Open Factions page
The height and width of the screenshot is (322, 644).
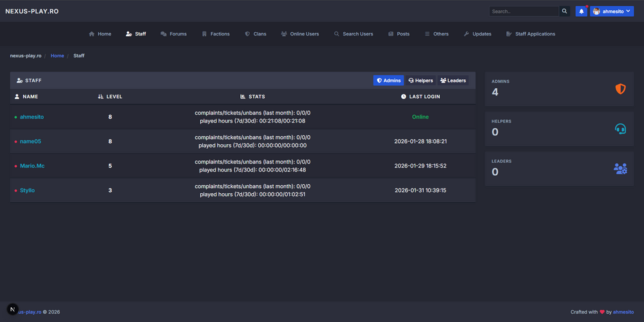click(216, 34)
